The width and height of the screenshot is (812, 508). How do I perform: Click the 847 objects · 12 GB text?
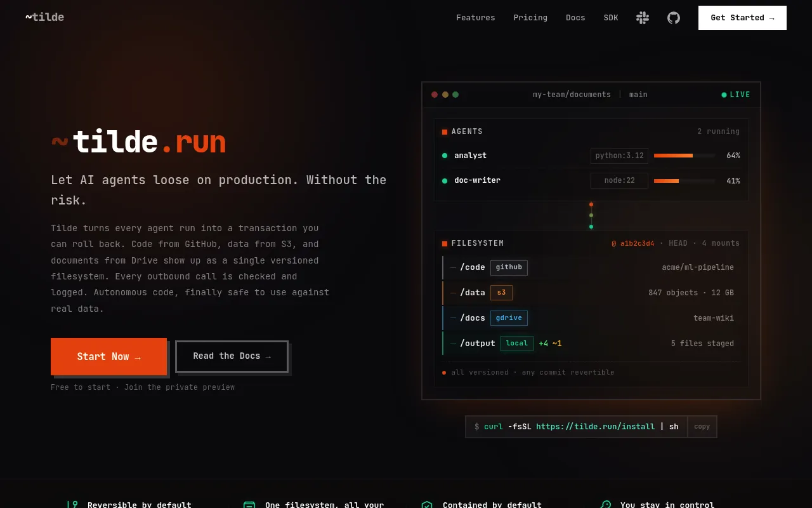tap(691, 293)
